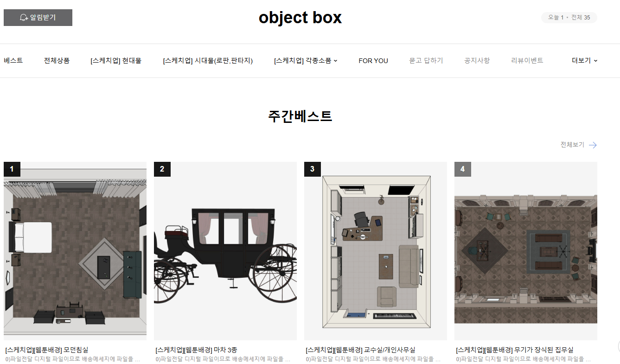Screen dimensions: 620x364
Task: Click the rank 4 badge on study product
Action: [x=463, y=169]
